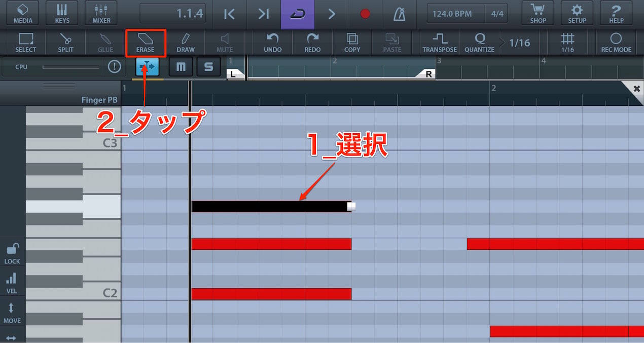Viewport: 644px width, 343px height.
Task: Tap the 124.0 BPM tempo field
Action: point(456,14)
